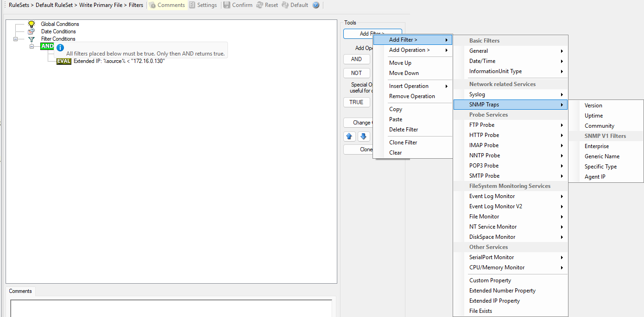
Task: Click the TRUE special operation button
Action: click(356, 102)
